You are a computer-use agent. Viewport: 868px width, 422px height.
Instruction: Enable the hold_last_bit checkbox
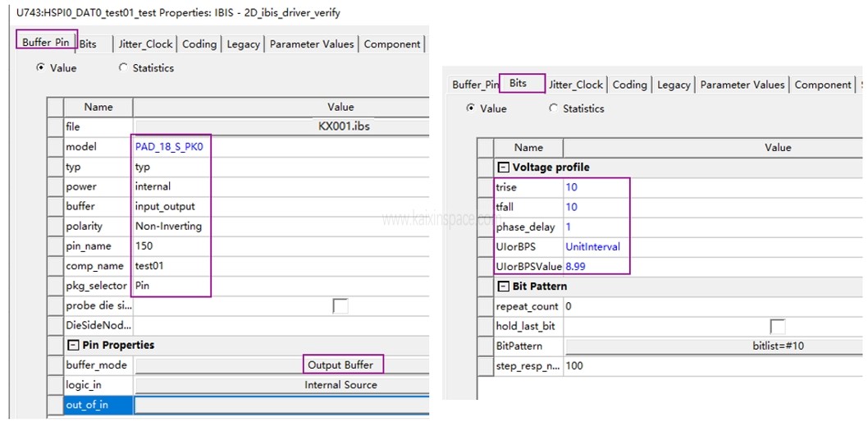coord(777,326)
